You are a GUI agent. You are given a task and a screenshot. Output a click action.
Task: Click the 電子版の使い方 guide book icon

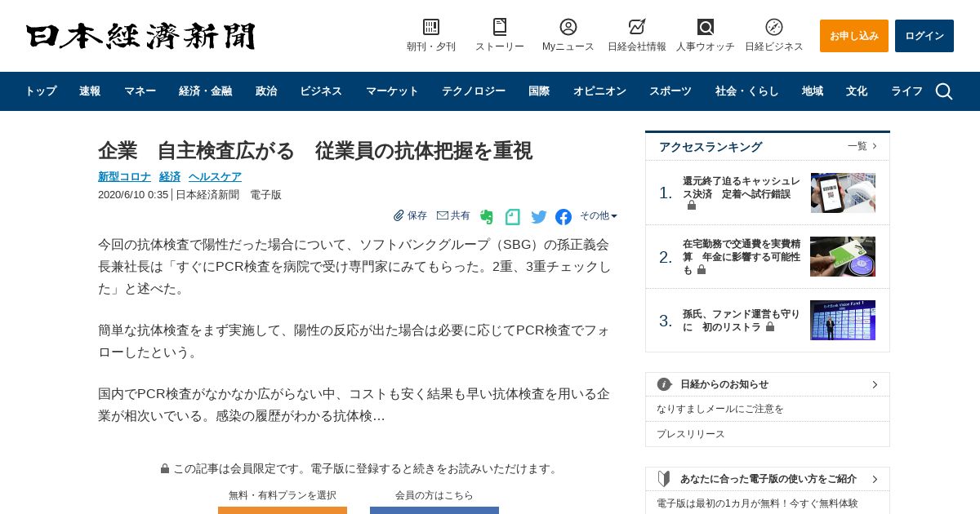[x=664, y=479]
